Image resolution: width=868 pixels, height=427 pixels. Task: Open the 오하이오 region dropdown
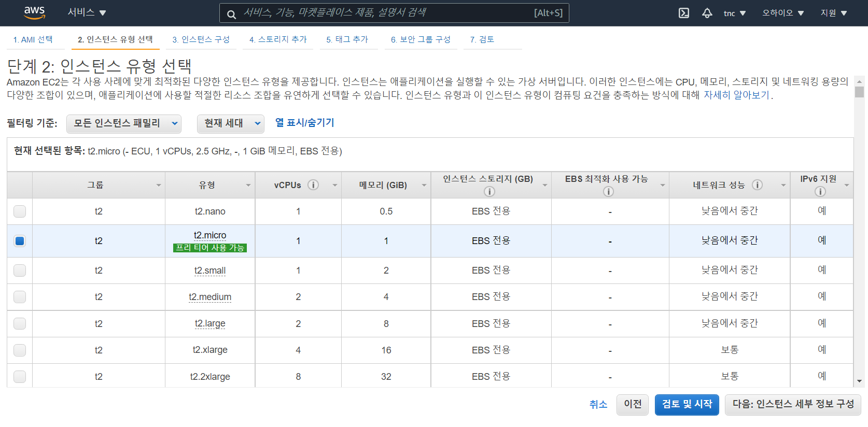782,13
